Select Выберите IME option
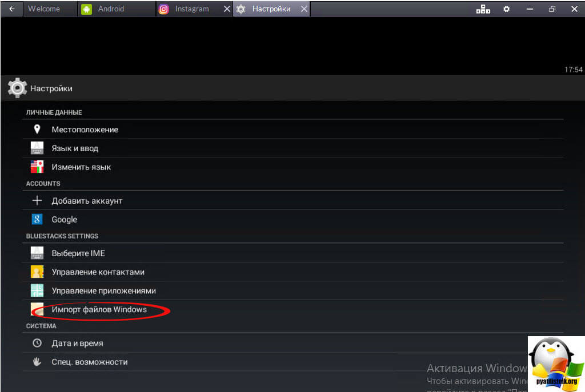This screenshot has width=585, height=392. click(x=78, y=253)
